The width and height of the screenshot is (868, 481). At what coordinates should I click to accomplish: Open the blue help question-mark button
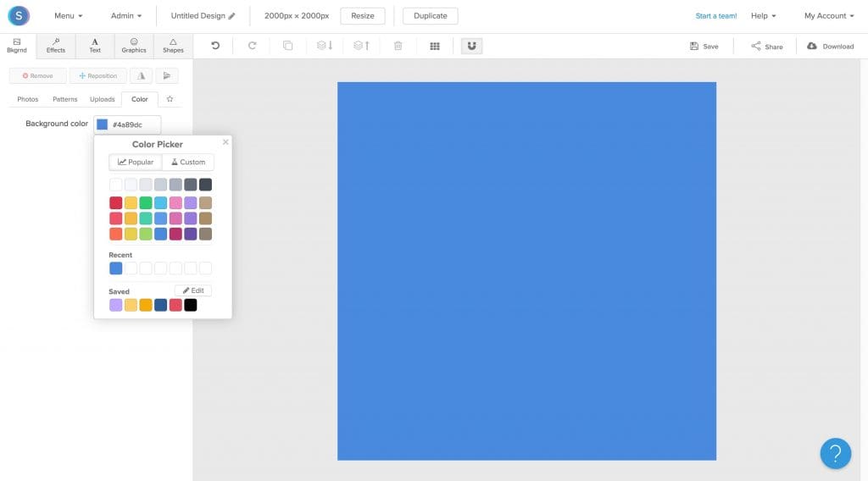pyautogui.click(x=835, y=453)
